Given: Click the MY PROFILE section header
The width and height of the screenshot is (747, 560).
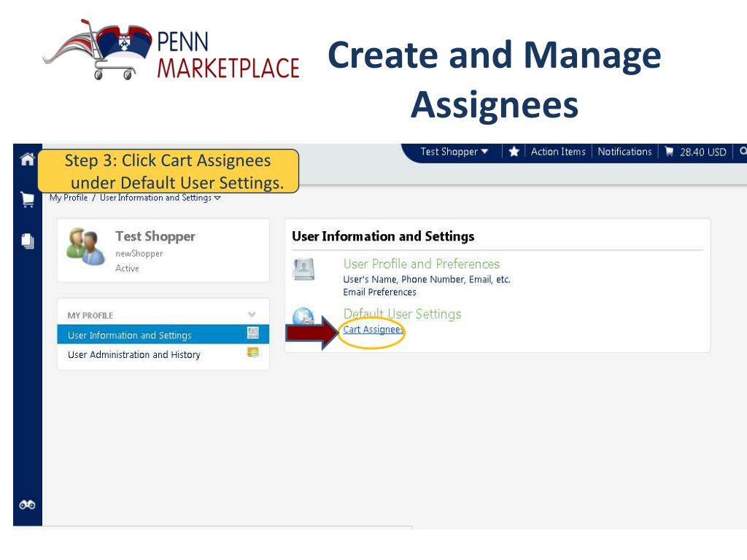Looking at the screenshot, I should point(90,315).
